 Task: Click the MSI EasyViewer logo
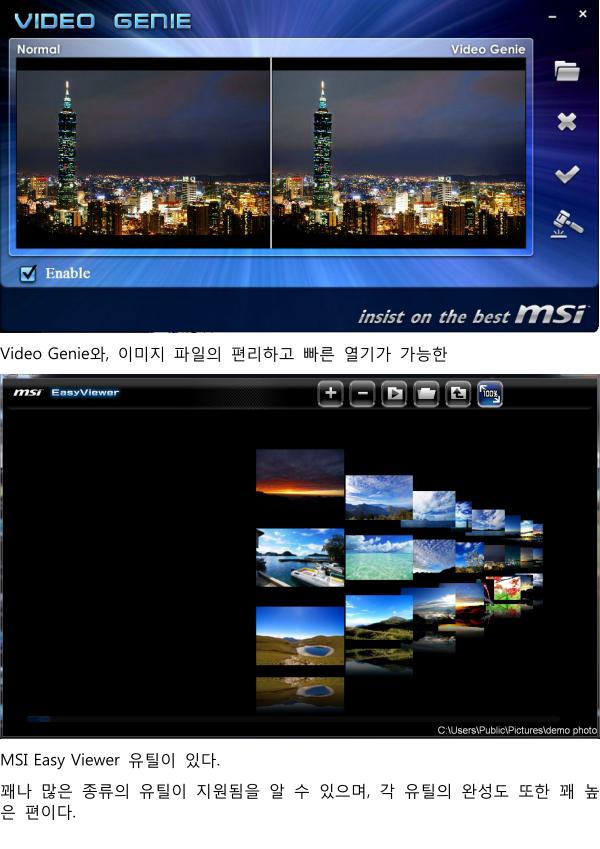pos(66,392)
